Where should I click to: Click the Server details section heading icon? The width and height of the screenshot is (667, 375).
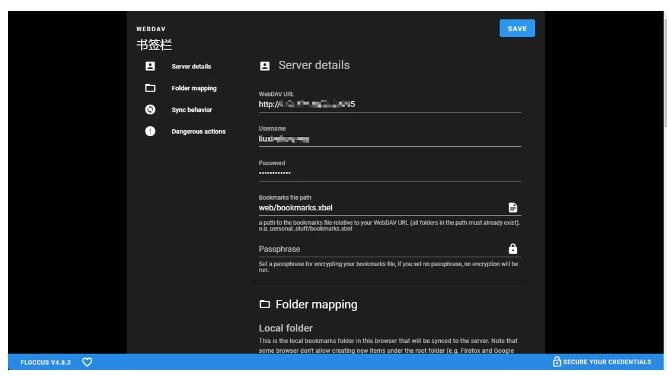click(265, 66)
